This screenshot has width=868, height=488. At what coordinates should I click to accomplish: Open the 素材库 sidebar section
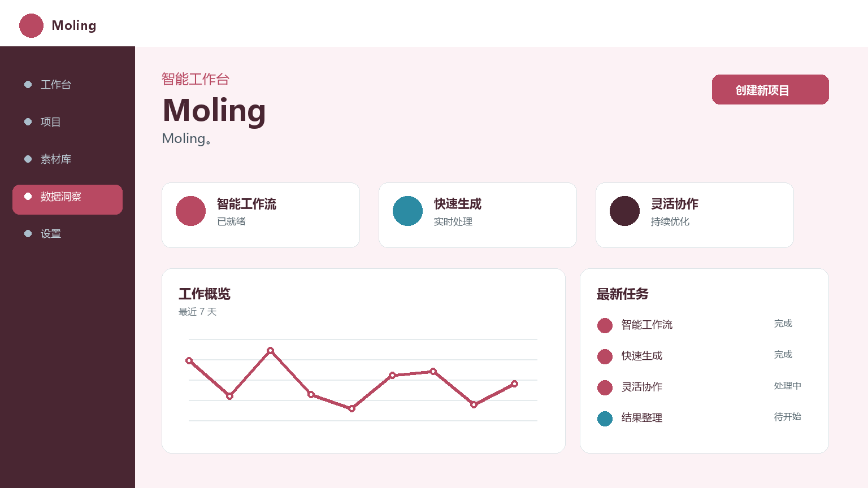(67, 159)
